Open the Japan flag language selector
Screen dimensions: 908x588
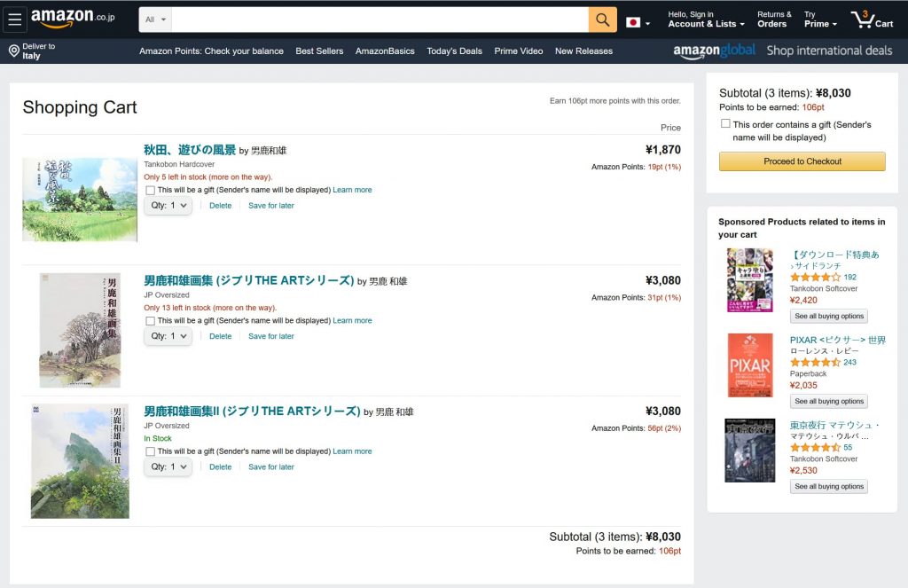click(x=638, y=22)
